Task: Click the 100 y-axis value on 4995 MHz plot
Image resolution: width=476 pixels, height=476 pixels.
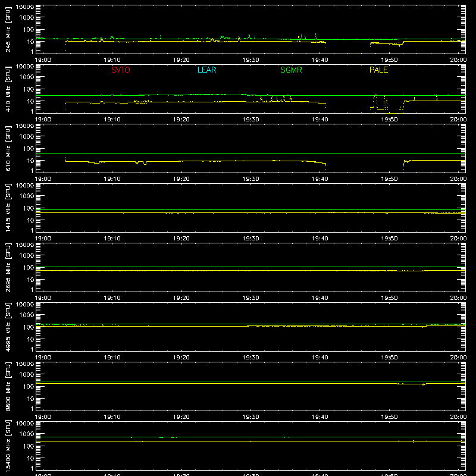Action: point(29,327)
